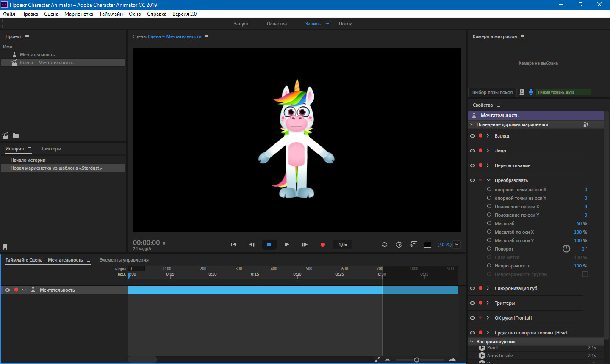Click the new scene clapperboard icon in Проект
The width and height of the screenshot is (610, 364).
[5, 136]
